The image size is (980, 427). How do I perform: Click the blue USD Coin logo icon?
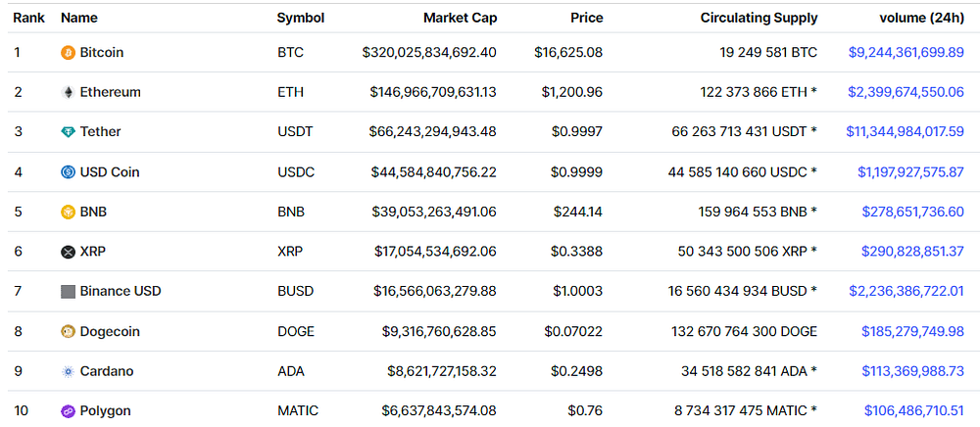(68, 171)
